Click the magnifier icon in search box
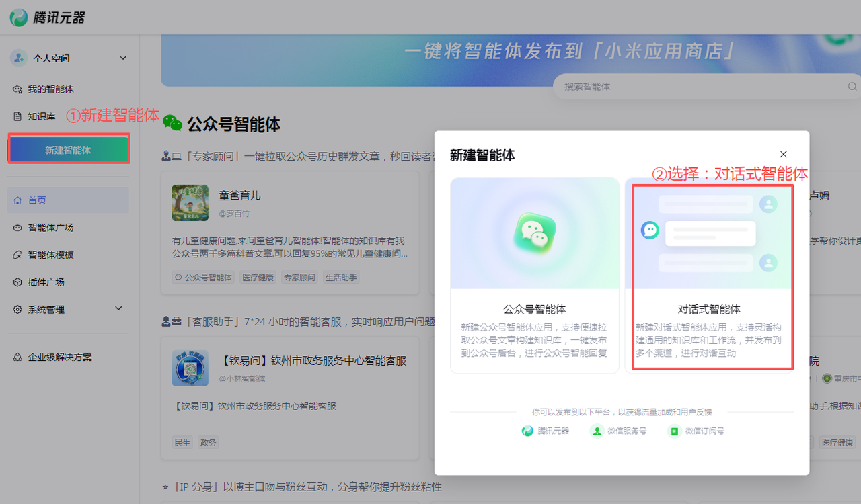 (x=852, y=87)
